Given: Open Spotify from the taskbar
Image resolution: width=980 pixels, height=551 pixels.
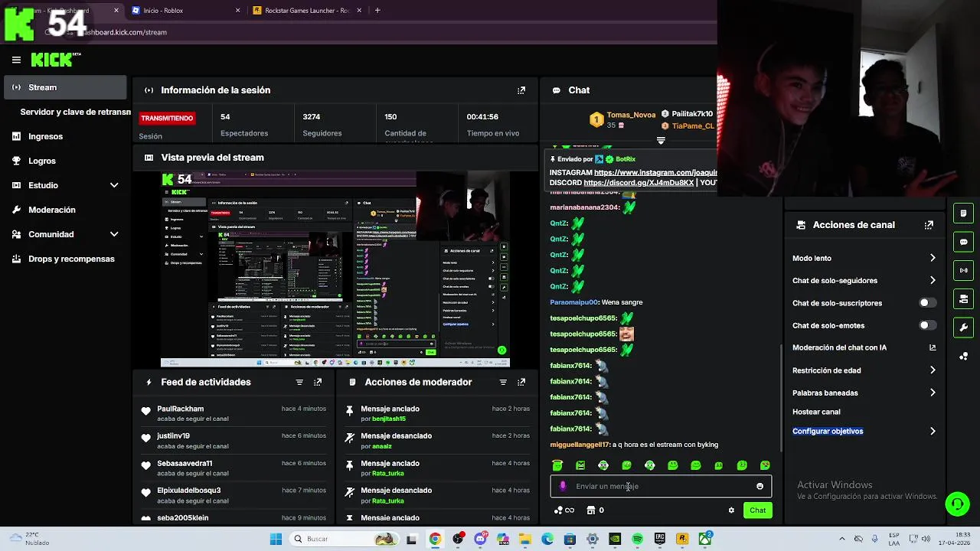Looking at the screenshot, I should (x=638, y=539).
